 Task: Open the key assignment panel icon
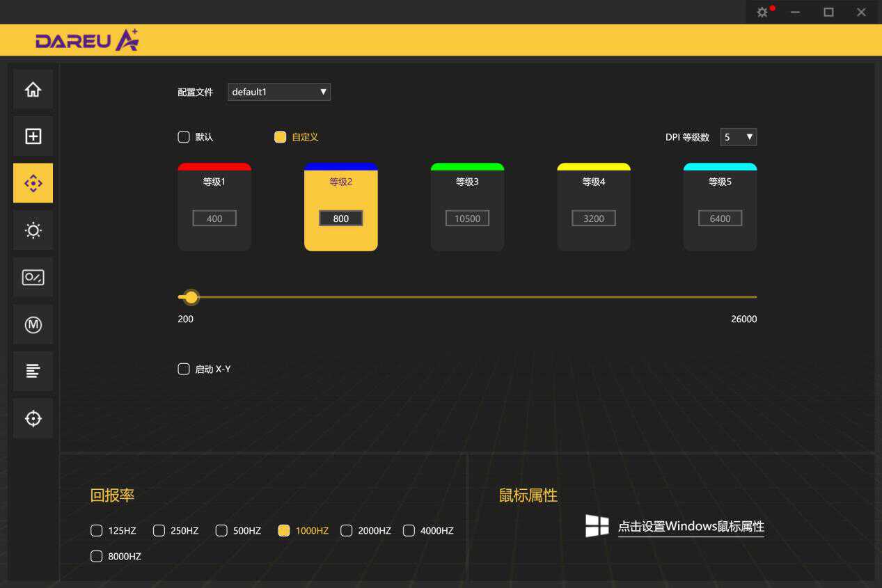(33, 136)
